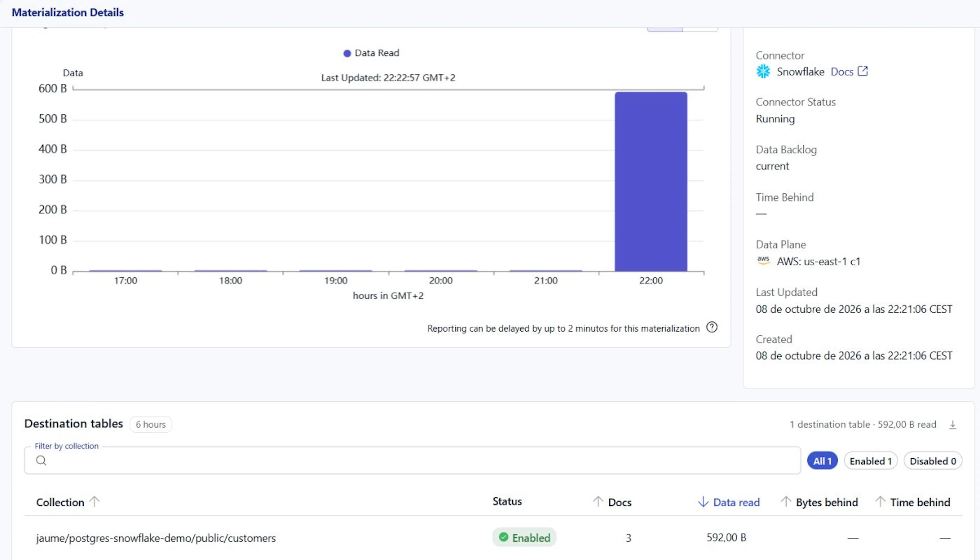Click the Docs count 3 cell
This screenshot has width=980, height=560.
(x=628, y=538)
